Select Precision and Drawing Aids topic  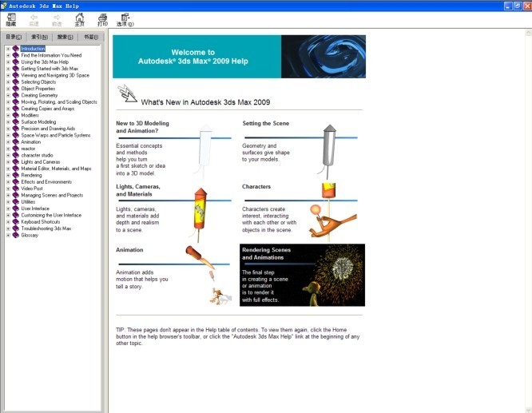(48, 129)
